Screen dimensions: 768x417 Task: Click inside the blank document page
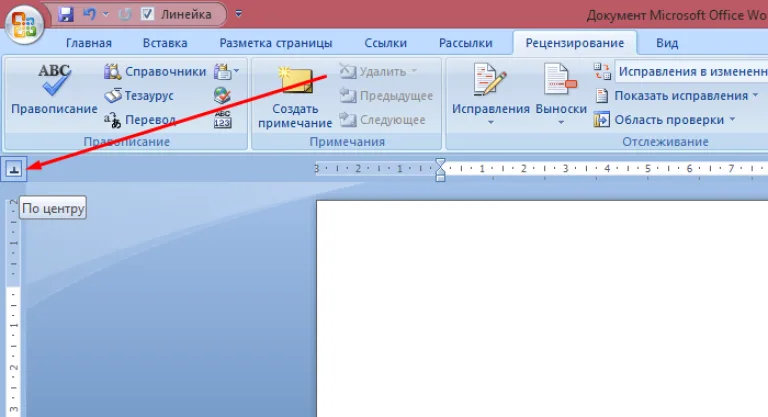(x=542, y=309)
